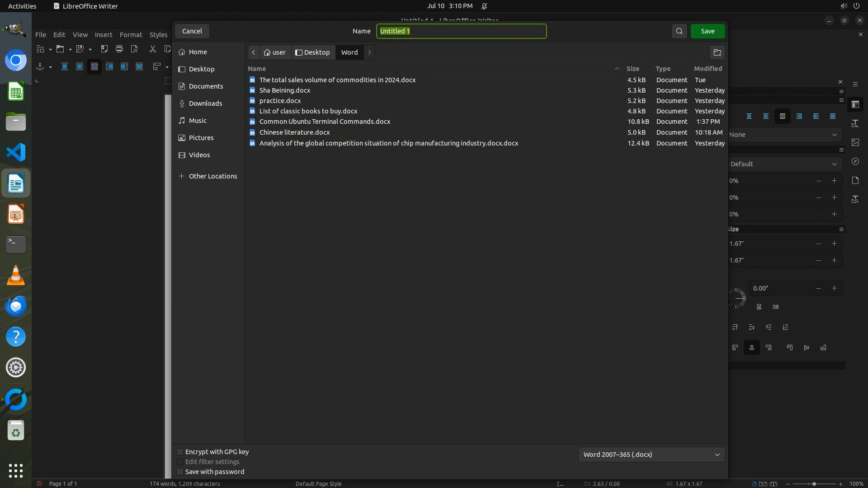Enable Encrypt with GPG key checkbox
The width and height of the screenshot is (868, 488).
coord(180,452)
